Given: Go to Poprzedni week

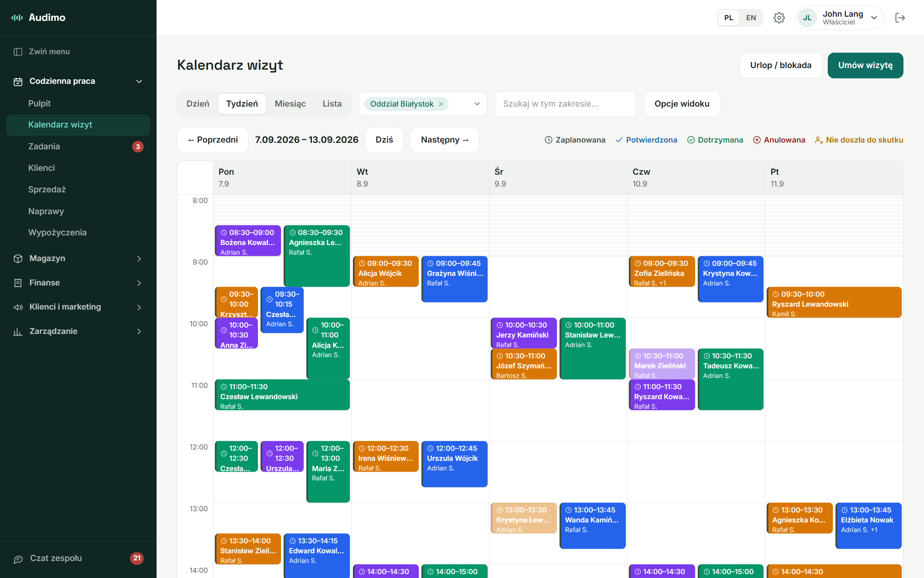Looking at the screenshot, I should pos(213,140).
